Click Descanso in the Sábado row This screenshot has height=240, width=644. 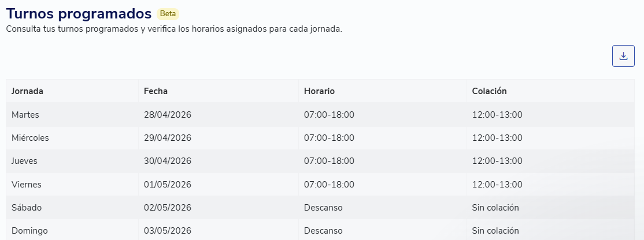coord(323,208)
